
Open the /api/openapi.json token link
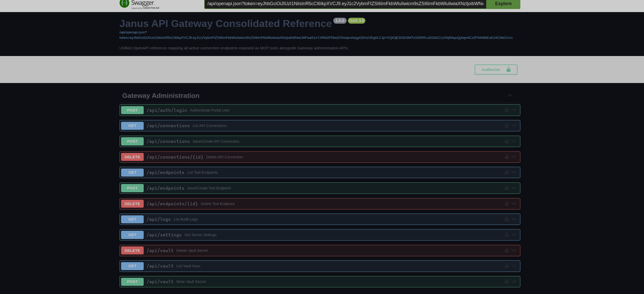point(316,35)
